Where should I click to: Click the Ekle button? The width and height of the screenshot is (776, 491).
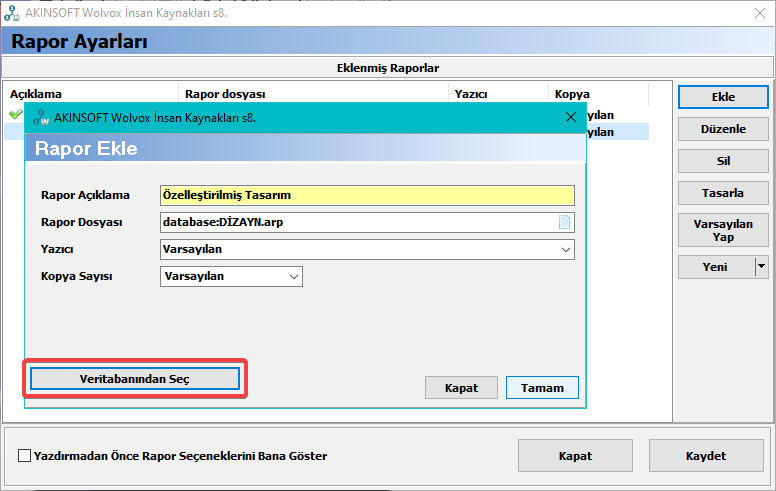tap(723, 97)
